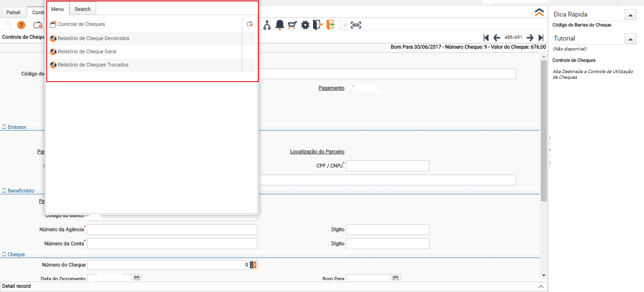Jump to the first record
The height and width of the screenshot is (292, 644).
click(x=486, y=38)
